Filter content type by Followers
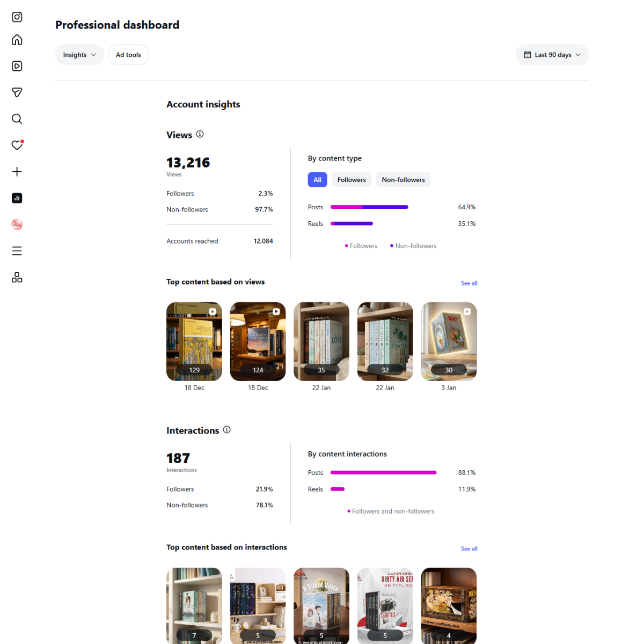The image size is (644, 644). pyautogui.click(x=352, y=180)
